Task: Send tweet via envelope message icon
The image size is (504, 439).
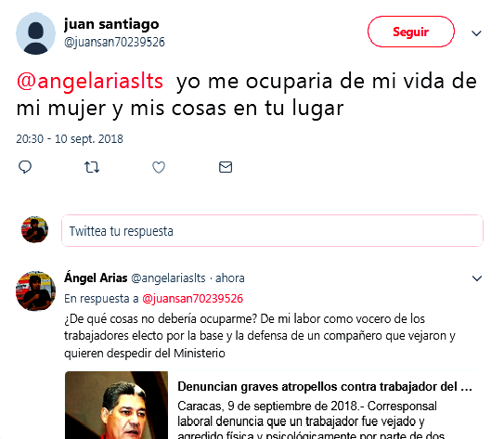Action: [x=226, y=167]
